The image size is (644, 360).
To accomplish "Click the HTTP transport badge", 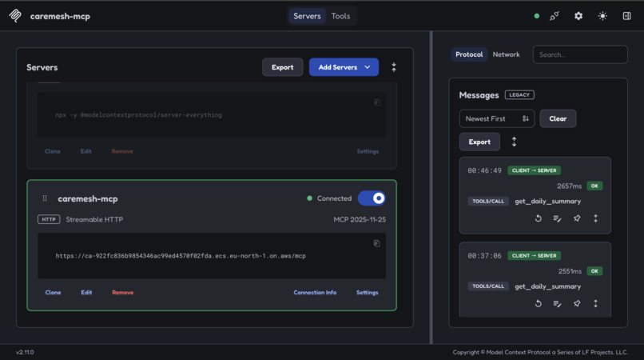I will click(x=49, y=219).
